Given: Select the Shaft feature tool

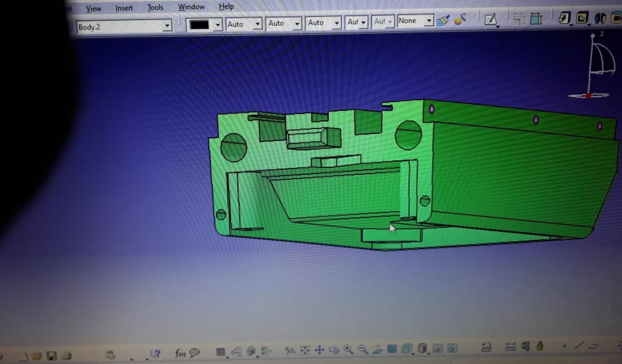Looking at the screenshot, I should tap(600, 18).
